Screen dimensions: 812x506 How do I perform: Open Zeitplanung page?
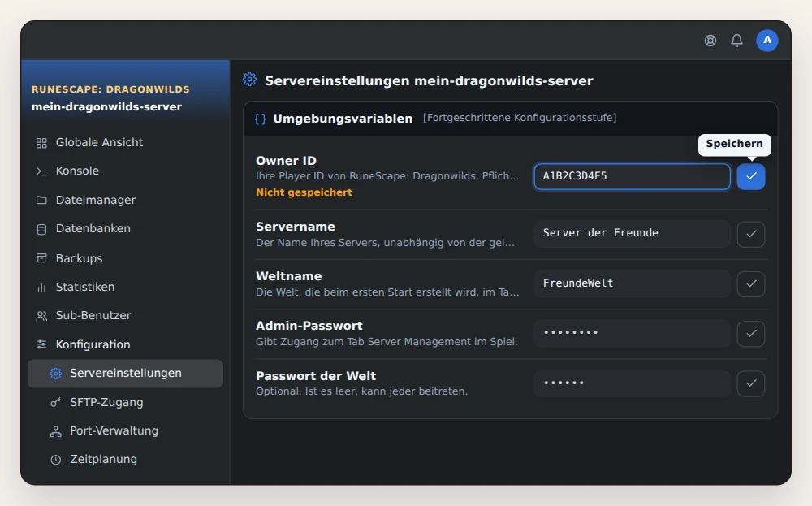[x=125, y=460]
